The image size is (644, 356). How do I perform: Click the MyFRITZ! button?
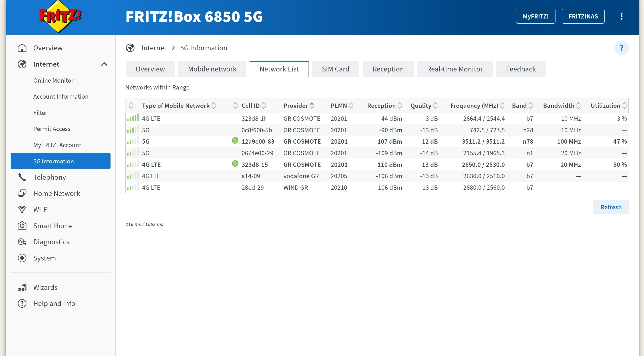tap(535, 16)
